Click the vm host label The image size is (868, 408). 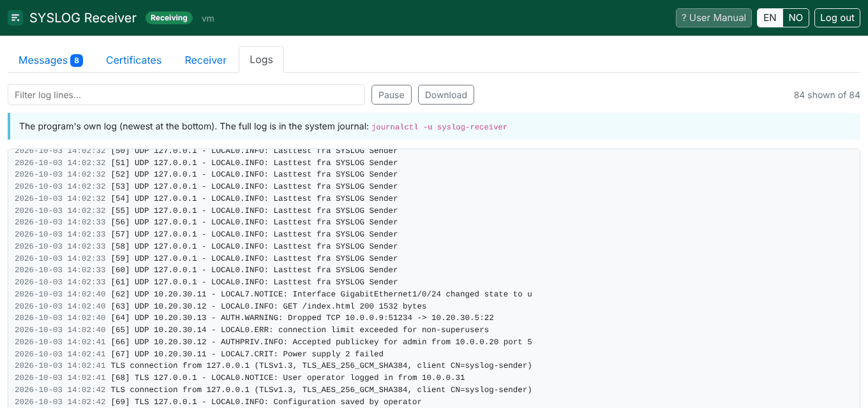click(x=208, y=18)
